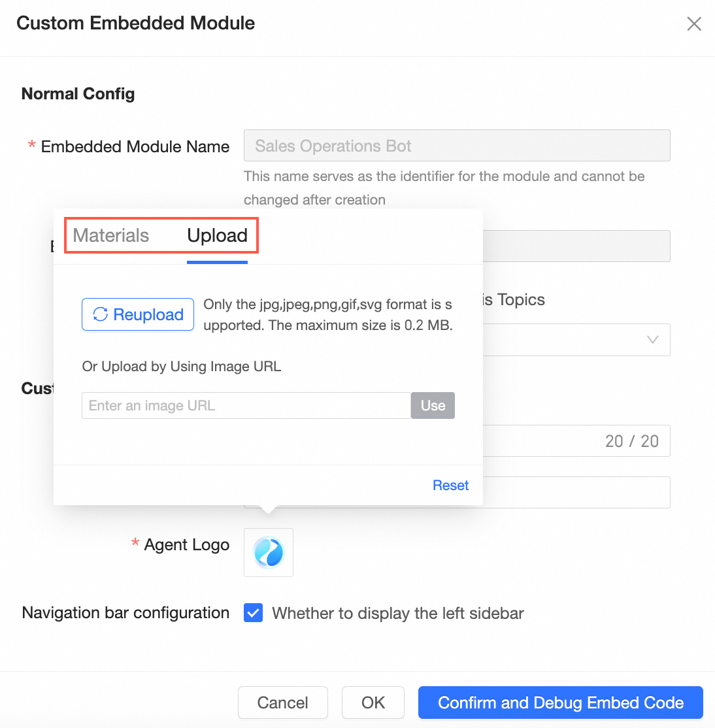
Task: Click Confirm and Debug Embed Code
Action: click(560, 703)
